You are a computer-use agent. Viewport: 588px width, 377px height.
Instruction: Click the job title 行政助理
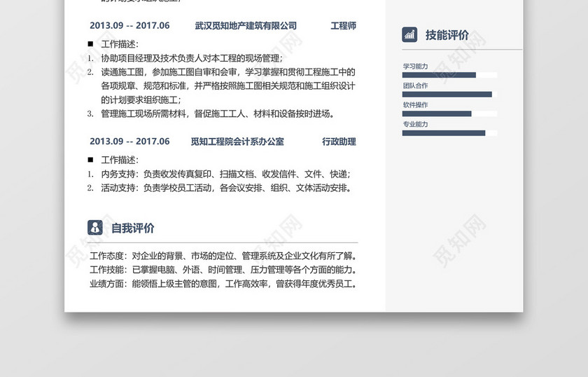[339, 142]
